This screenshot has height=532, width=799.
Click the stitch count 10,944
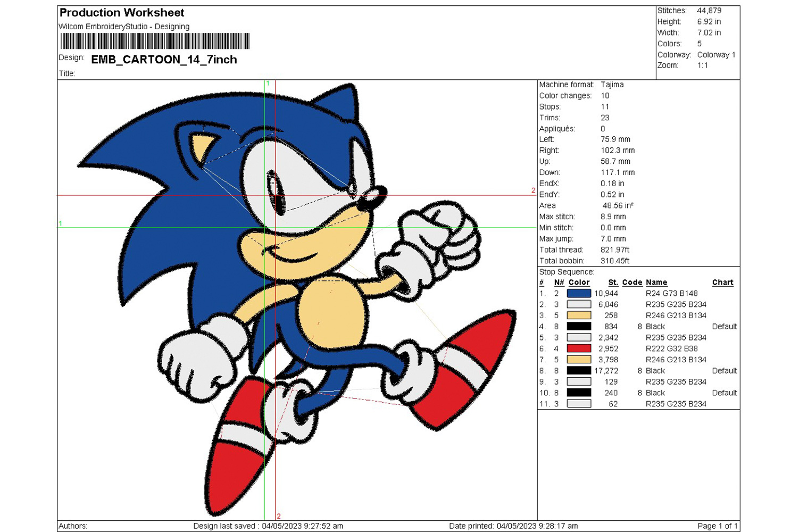coord(606,293)
